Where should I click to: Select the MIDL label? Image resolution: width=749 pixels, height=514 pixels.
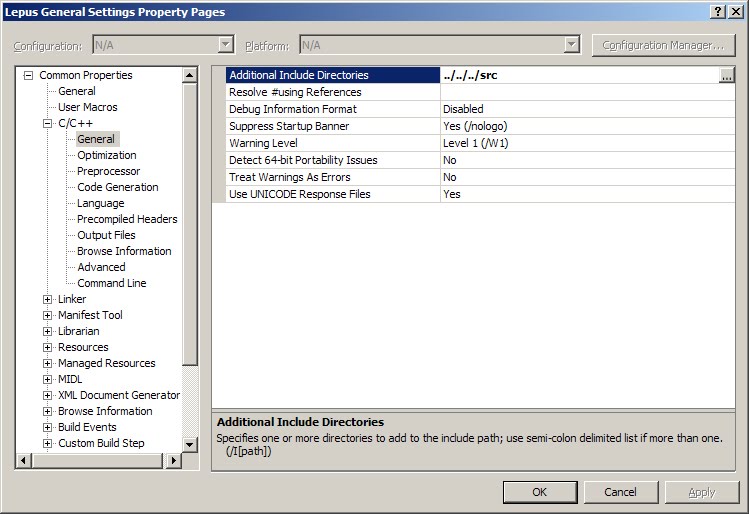coord(70,379)
